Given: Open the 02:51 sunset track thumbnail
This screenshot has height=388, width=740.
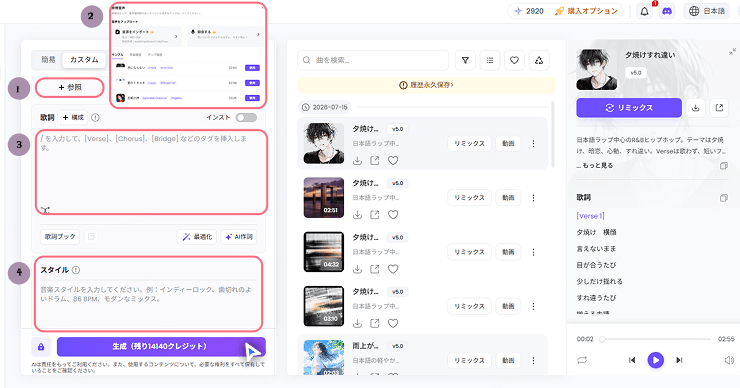Looking at the screenshot, I should (324, 198).
